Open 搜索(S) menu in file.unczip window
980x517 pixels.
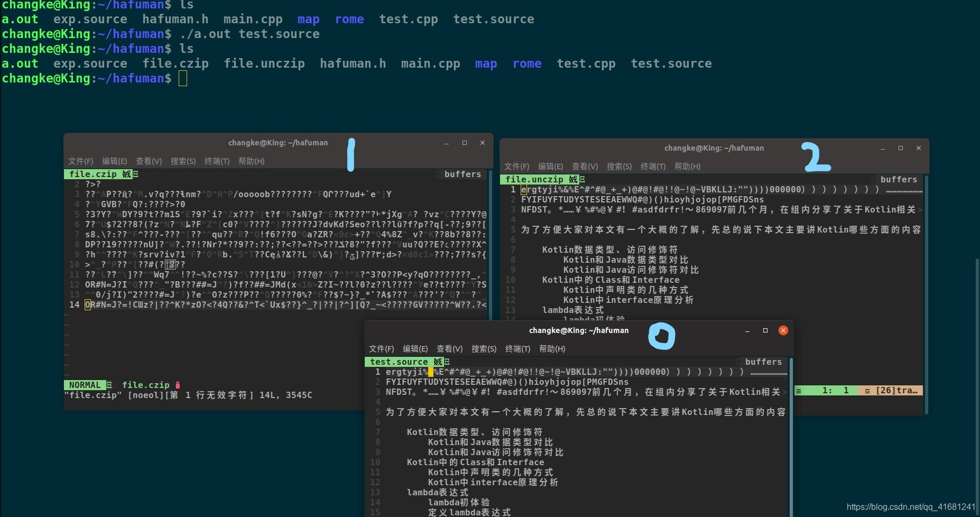coord(619,167)
